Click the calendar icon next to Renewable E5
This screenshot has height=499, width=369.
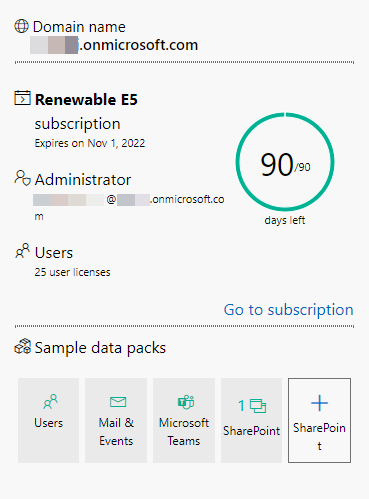[22, 98]
